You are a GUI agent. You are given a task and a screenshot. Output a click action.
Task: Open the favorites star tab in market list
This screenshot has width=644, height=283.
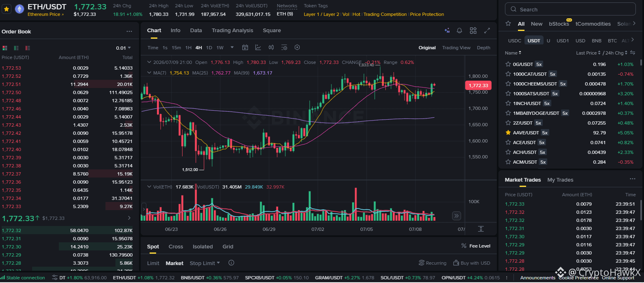tap(508, 24)
